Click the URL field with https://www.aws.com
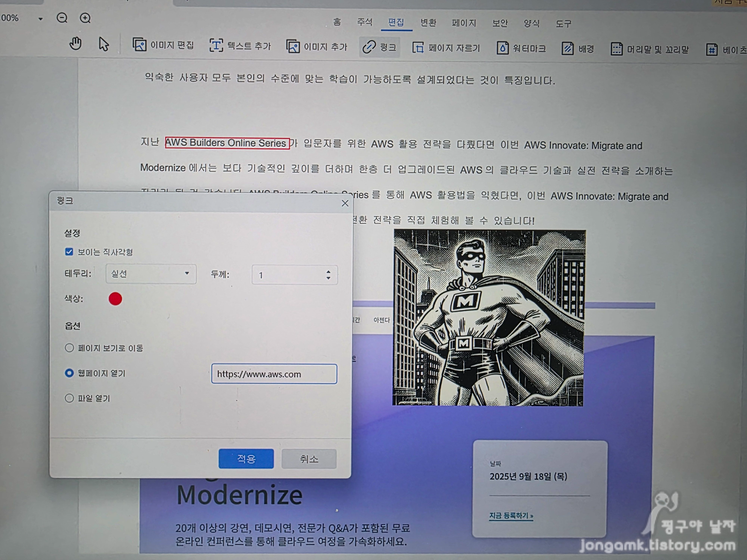Viewport: 747px width, 560px height. (x=274, y=374)
